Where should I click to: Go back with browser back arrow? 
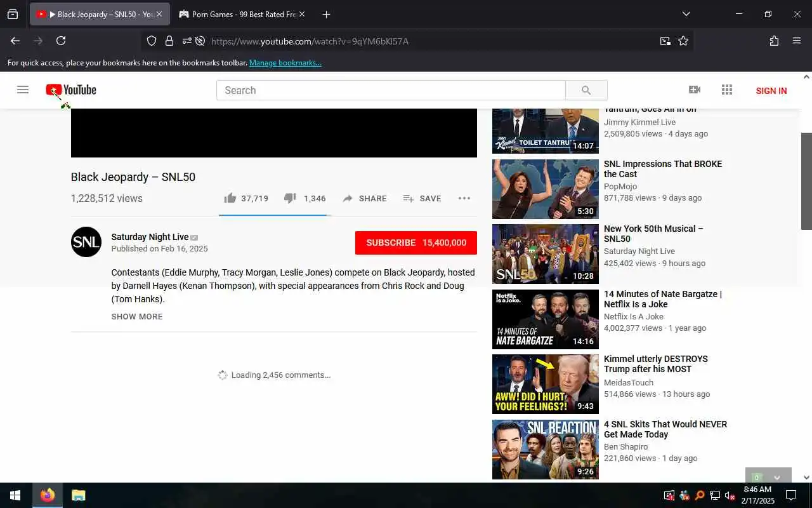coord(15,41)
